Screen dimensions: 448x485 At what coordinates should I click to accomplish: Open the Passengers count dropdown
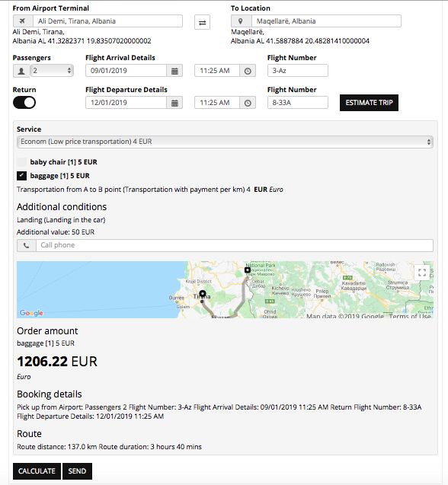tap(52, 71)
